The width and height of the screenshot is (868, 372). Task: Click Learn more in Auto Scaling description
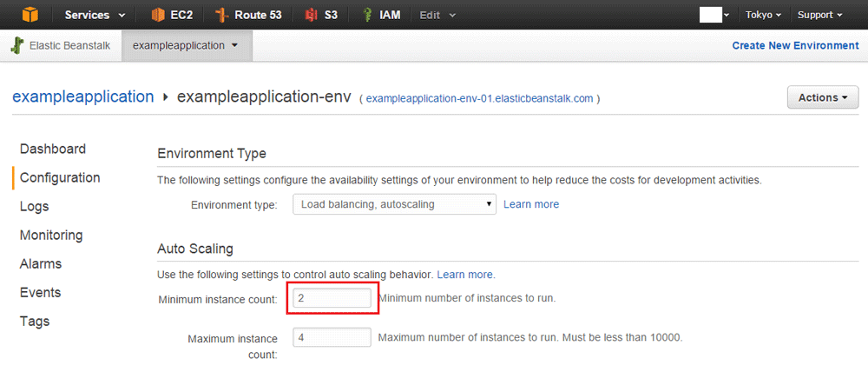point(466,275)
